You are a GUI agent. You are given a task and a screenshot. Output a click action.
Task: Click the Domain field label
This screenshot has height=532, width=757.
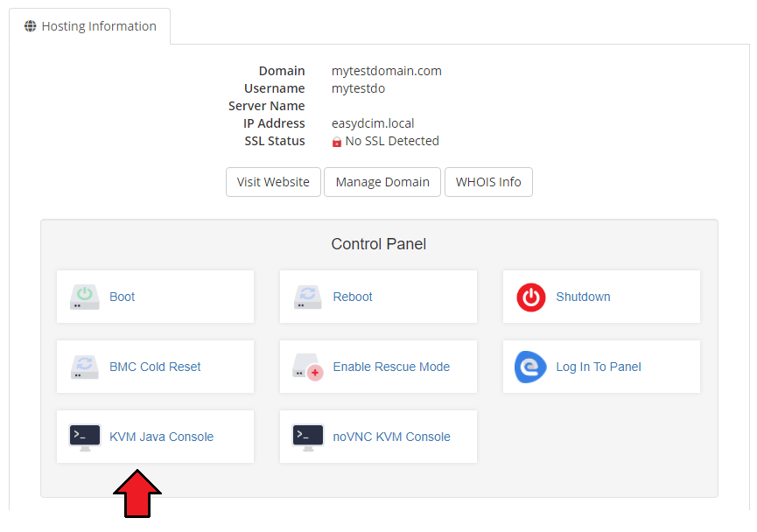coord(282,71)
